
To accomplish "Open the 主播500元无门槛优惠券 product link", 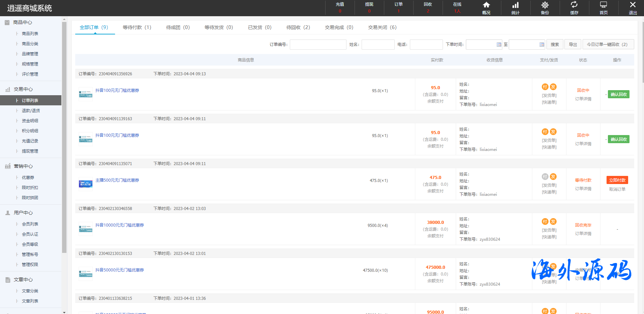I will (117, 180).
